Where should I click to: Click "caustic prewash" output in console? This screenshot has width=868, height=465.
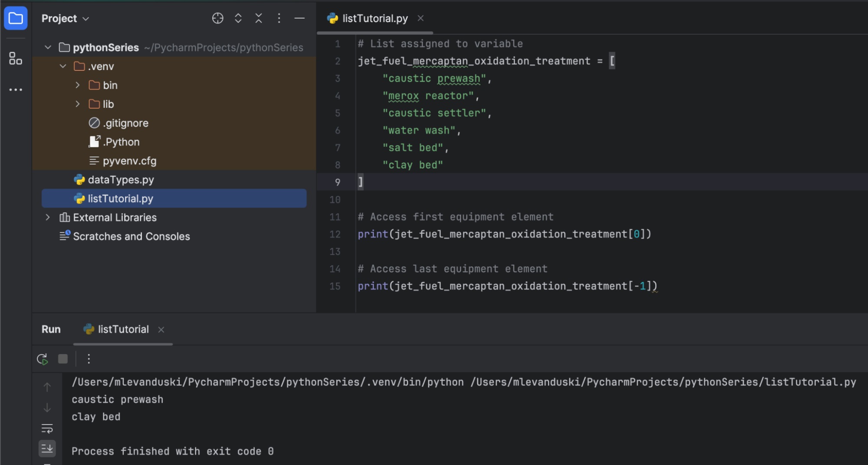[x=118, y=399]
